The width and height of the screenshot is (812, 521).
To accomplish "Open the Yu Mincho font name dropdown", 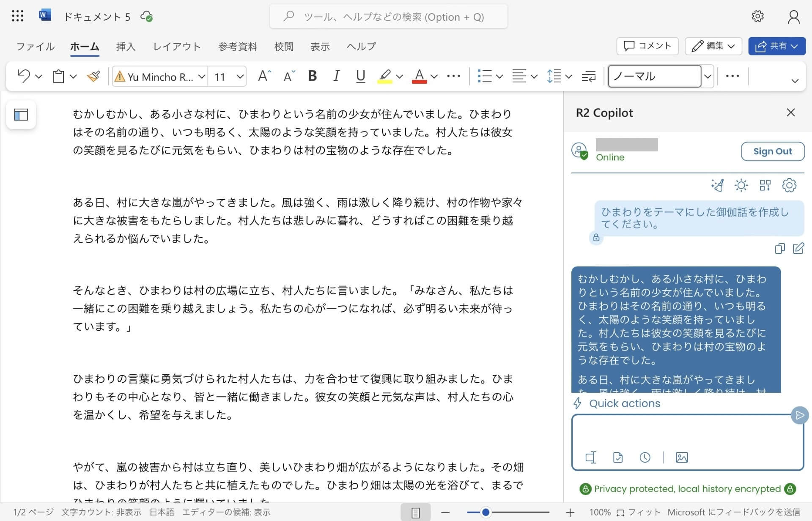I will [202, 77].
